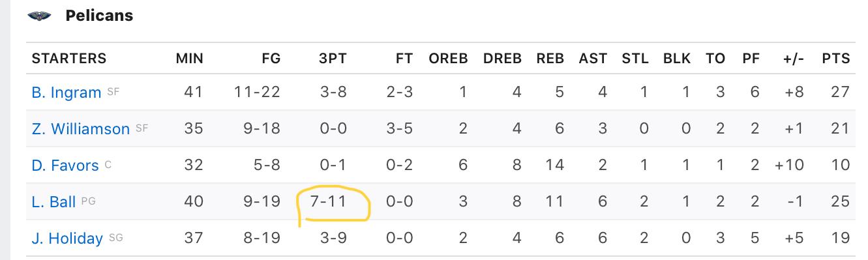
Task: Open J. Holiday player profile
Action: point(67,238)
